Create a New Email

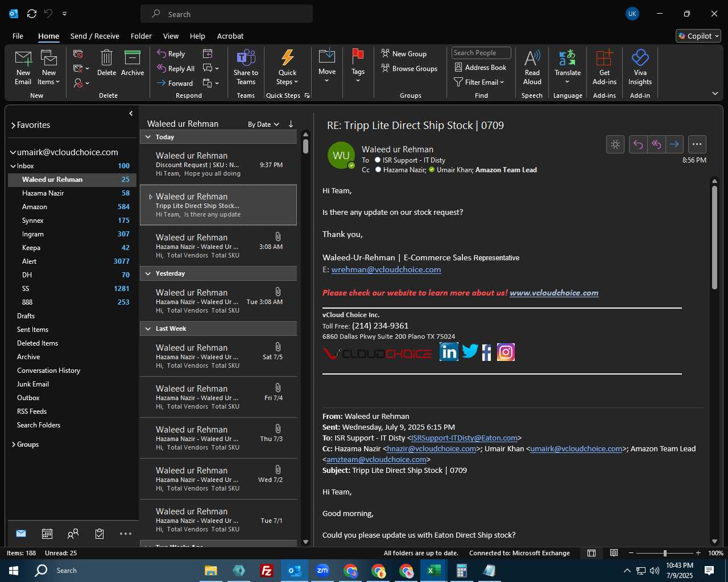[x=23, y=67]
